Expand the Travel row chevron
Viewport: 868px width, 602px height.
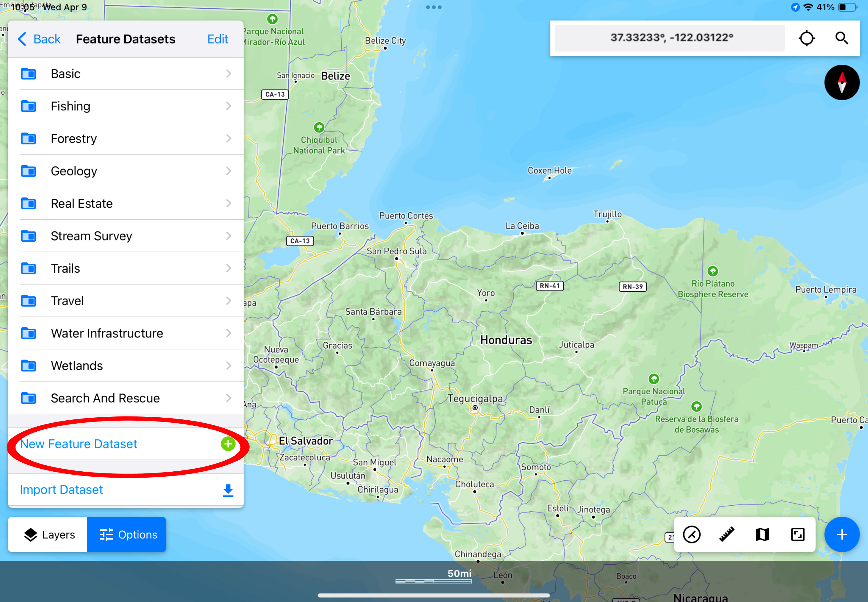(228, 301)
